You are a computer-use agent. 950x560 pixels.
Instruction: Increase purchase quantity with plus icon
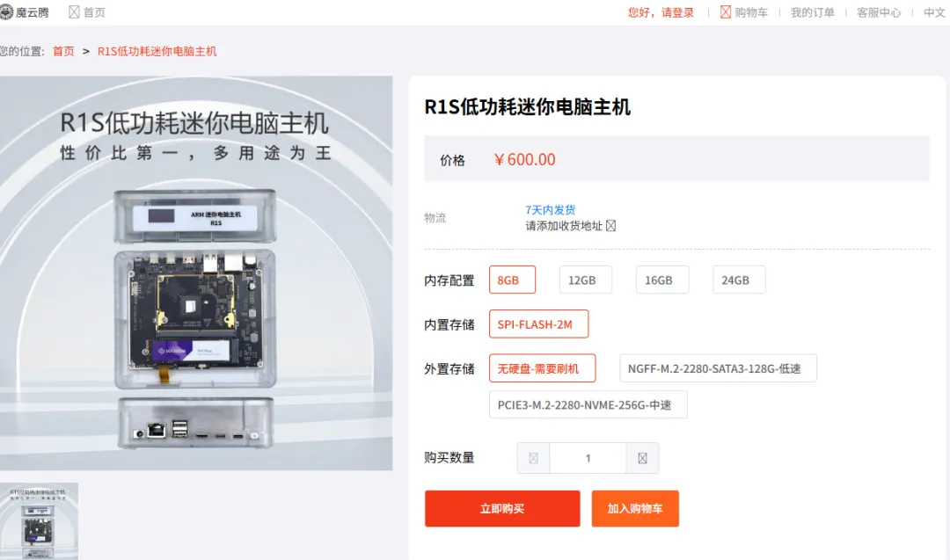pyautogui.click(x=642, y=458)
